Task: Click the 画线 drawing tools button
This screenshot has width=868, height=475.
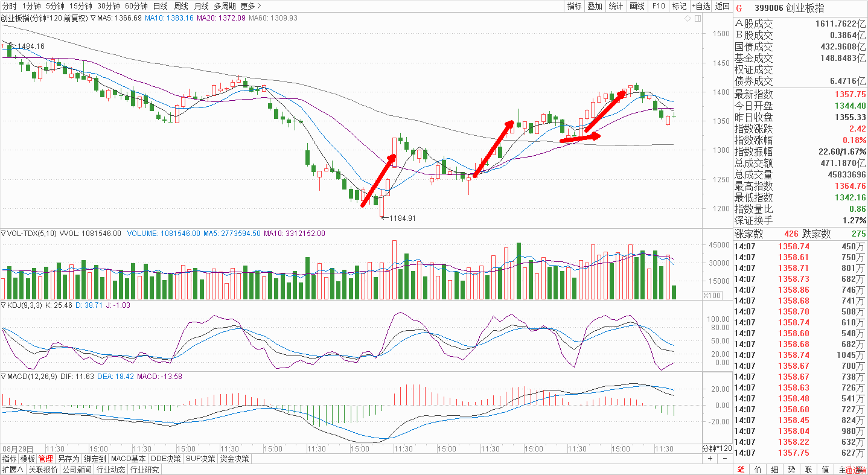Action: click(x=637, y=6)
